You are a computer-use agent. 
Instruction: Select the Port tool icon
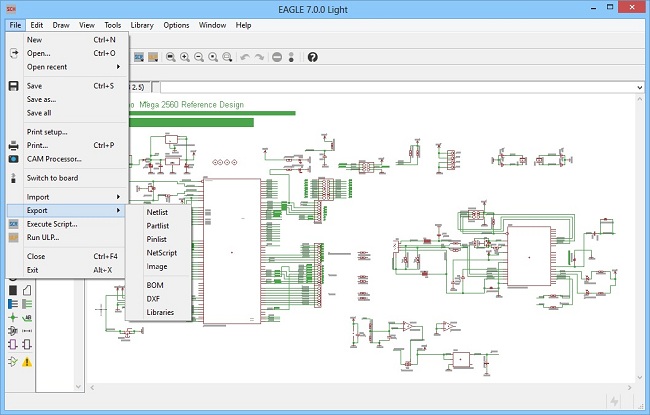point(27,344)
